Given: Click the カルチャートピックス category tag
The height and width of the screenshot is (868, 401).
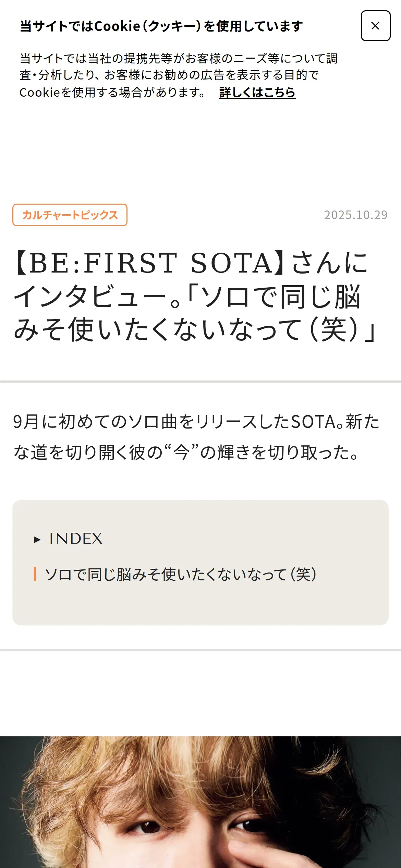Looking at the screenshot, I should pos(70,215).
